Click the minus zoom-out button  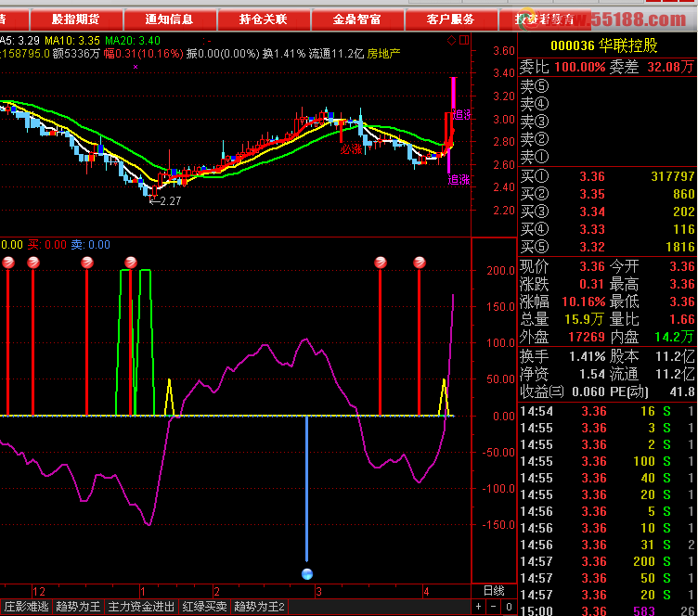click(x=493, y=607)
